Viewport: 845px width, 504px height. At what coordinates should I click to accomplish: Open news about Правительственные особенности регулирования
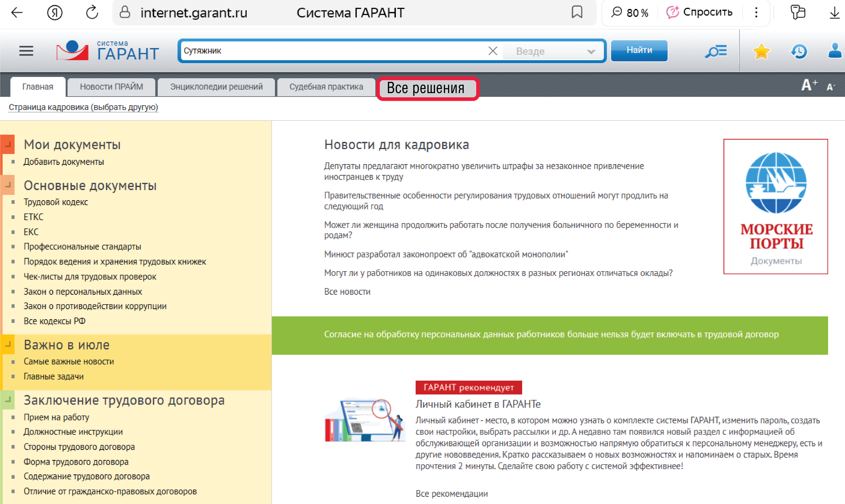[x=496, y=201]
